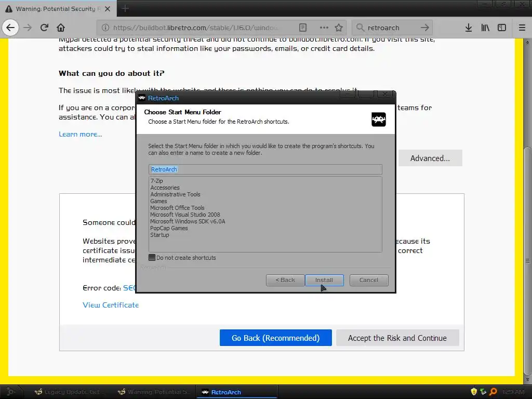Toggle the sidebar panel icon

pos(502,28)
